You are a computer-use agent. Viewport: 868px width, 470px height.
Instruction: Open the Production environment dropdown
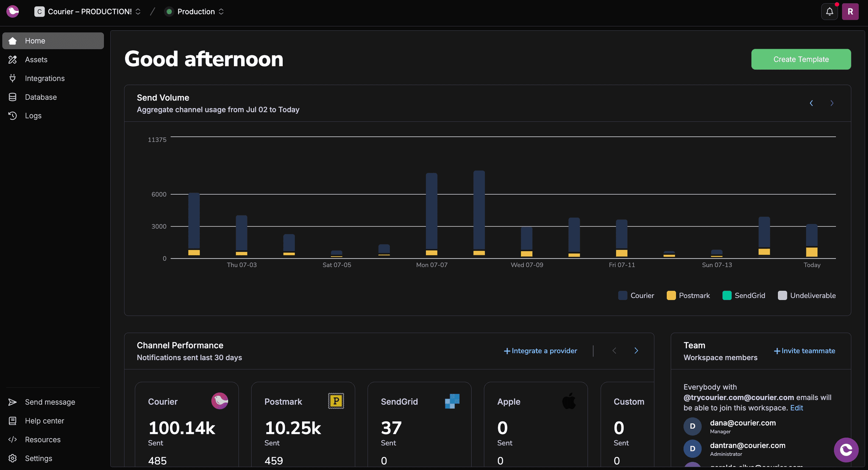(195, 12)
